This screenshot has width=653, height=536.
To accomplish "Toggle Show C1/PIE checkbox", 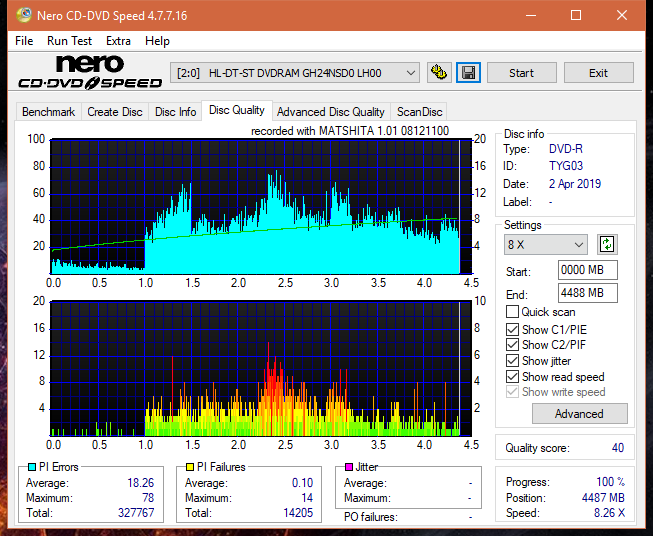I will [x=512, y=329].
